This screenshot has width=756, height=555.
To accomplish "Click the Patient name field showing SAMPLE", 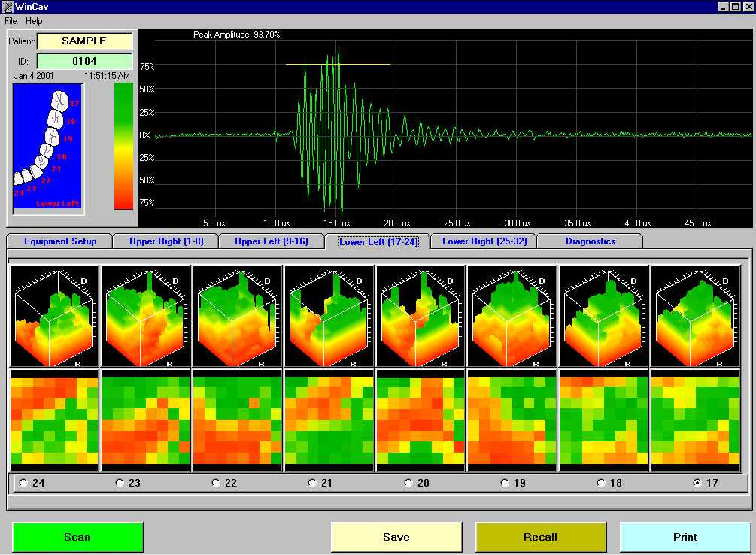I will 84,41.
